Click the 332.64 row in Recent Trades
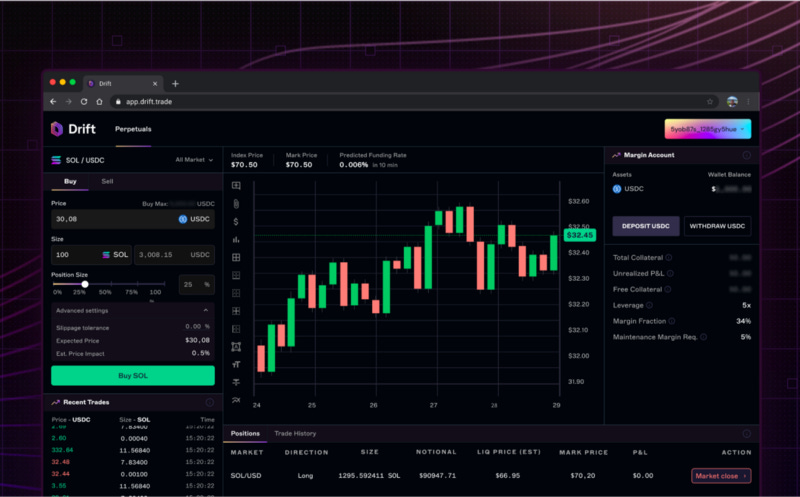The width and height of the screenshot is (800, 497). pos(133,450)
